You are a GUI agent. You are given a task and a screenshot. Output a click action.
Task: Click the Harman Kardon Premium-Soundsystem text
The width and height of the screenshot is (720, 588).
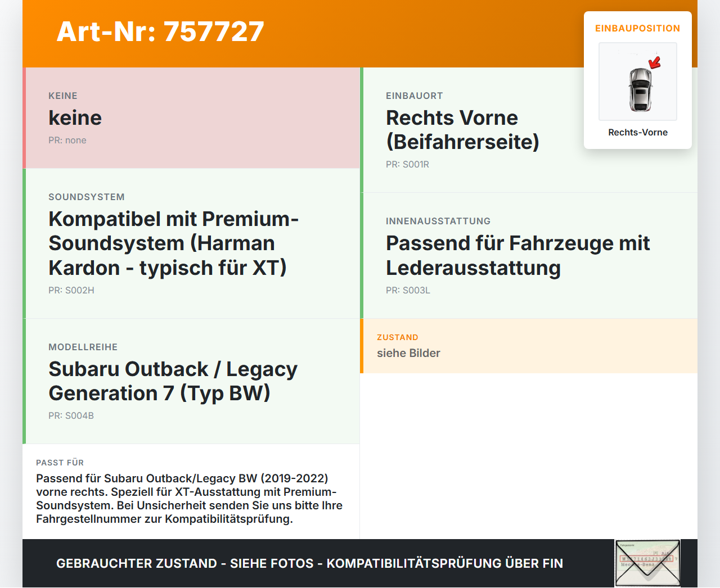(173, 243)
